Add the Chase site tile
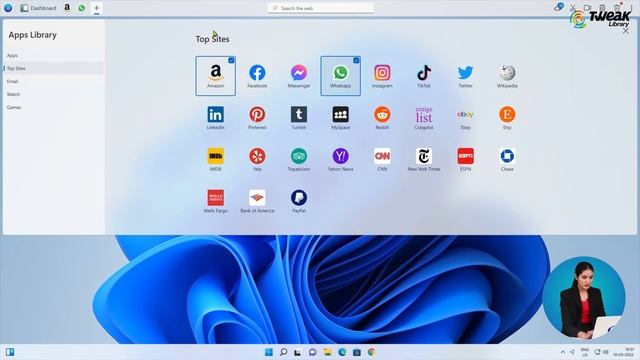 coord(507,159)
